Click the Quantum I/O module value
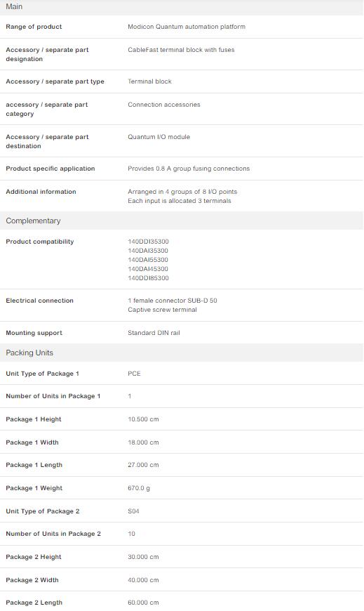Image resolution: width=364 pixels, height=611 pixels. coord(159,137)
